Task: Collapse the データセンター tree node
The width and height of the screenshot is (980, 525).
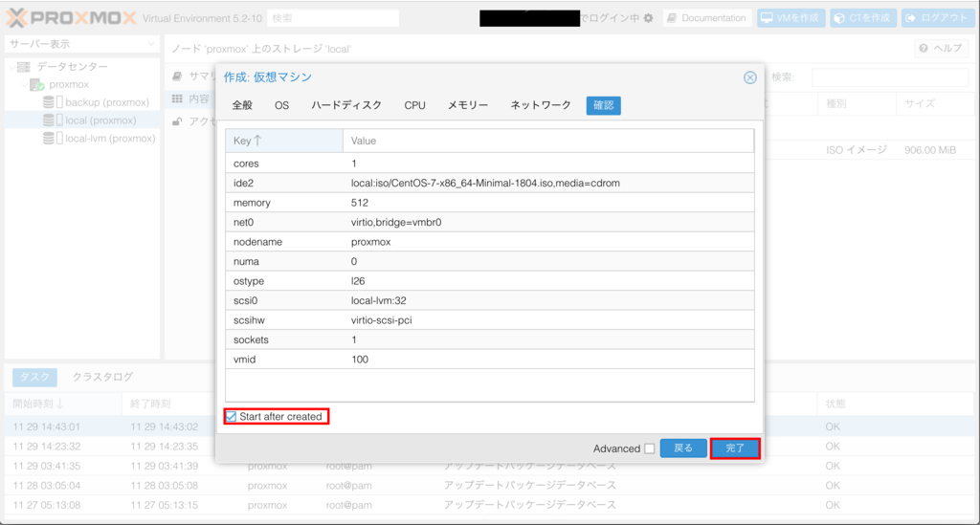Action: (x=11, y=67)
